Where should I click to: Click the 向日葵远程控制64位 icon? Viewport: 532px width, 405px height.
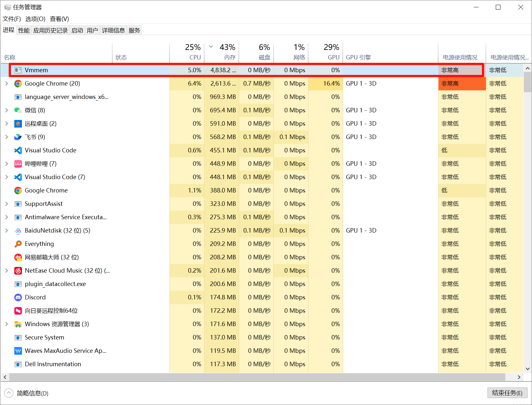(x=18, y=311)
